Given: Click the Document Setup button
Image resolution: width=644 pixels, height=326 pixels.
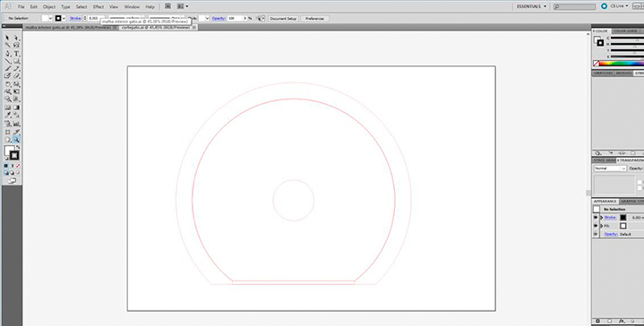Looking at the screenshot, I should (283, 19).
